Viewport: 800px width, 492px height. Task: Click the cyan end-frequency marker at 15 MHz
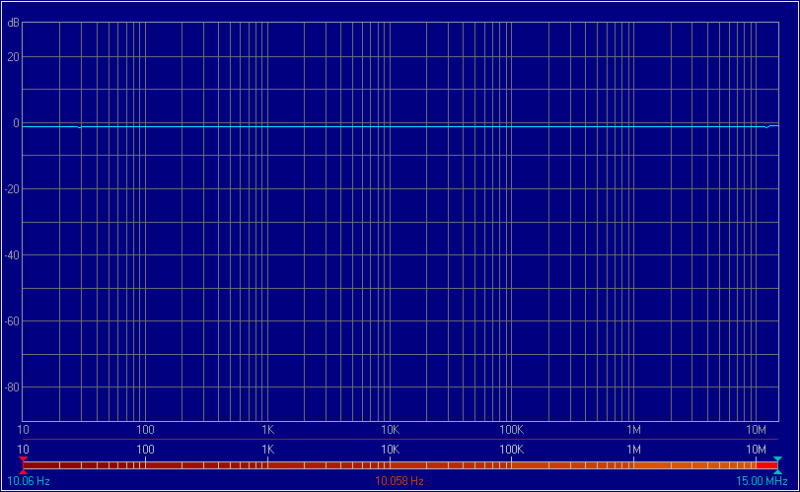click(777, 465)
